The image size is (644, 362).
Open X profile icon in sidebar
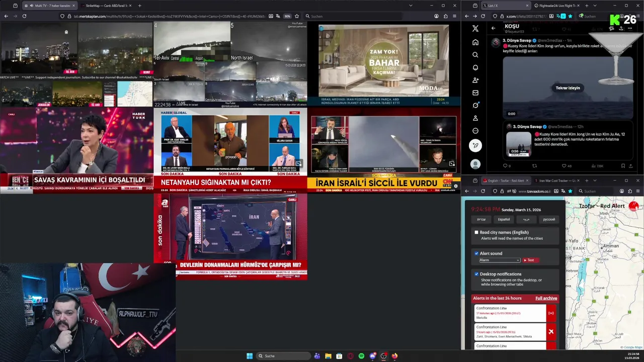[475, 118]
